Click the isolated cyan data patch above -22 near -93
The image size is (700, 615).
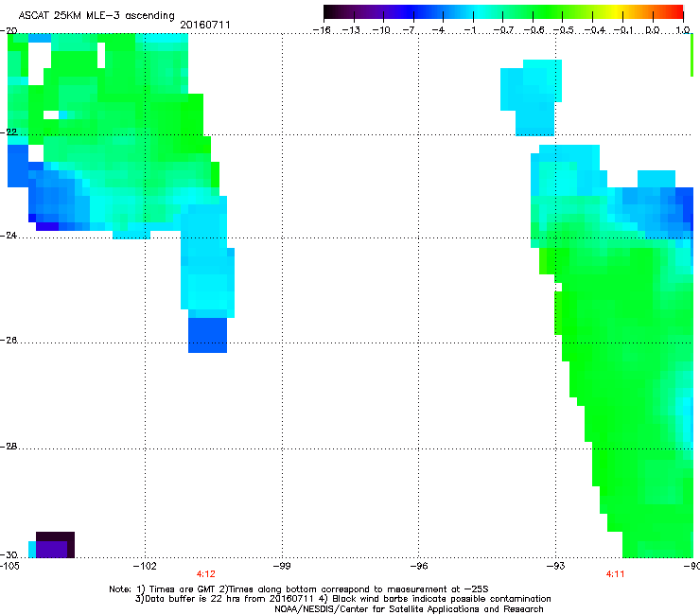532,97
